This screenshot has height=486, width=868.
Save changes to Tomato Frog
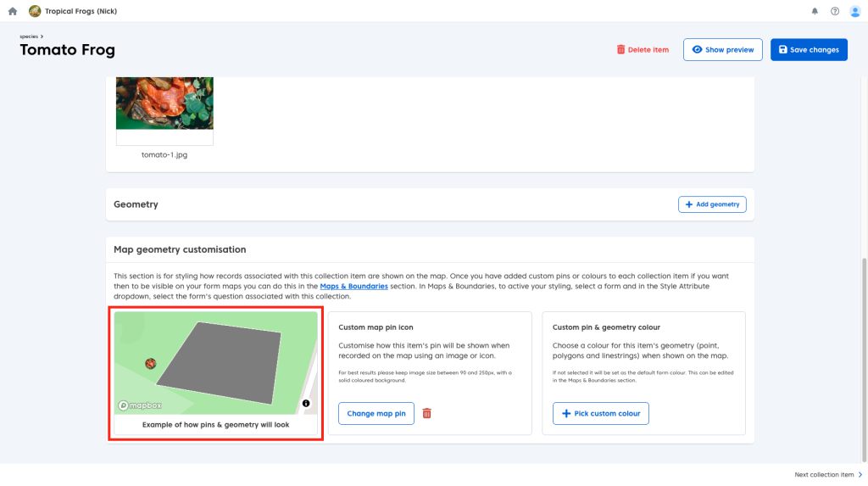pyautogui.click(x=809, y=50)
